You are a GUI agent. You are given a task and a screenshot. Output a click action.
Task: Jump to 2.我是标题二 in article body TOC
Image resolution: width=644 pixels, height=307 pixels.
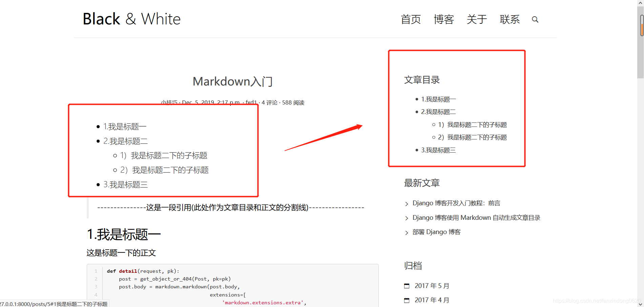click(x=125, y=141)
